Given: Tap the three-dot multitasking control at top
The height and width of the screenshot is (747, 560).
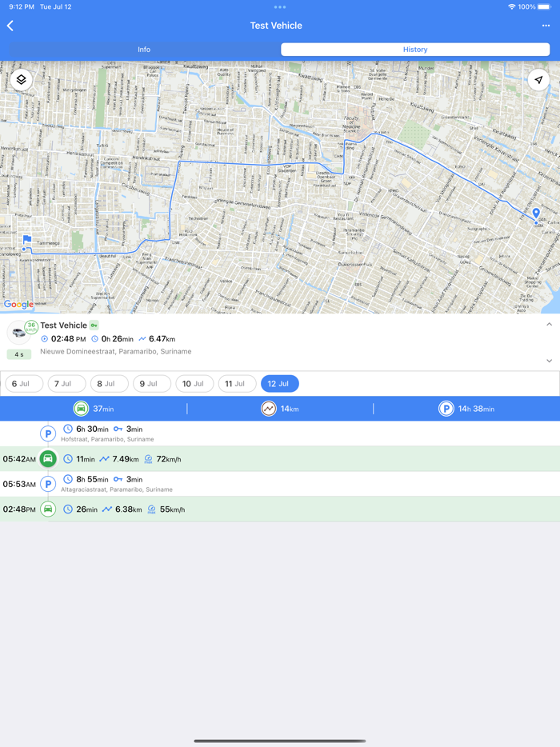Looking at the screenshot, I should (280, 7).
